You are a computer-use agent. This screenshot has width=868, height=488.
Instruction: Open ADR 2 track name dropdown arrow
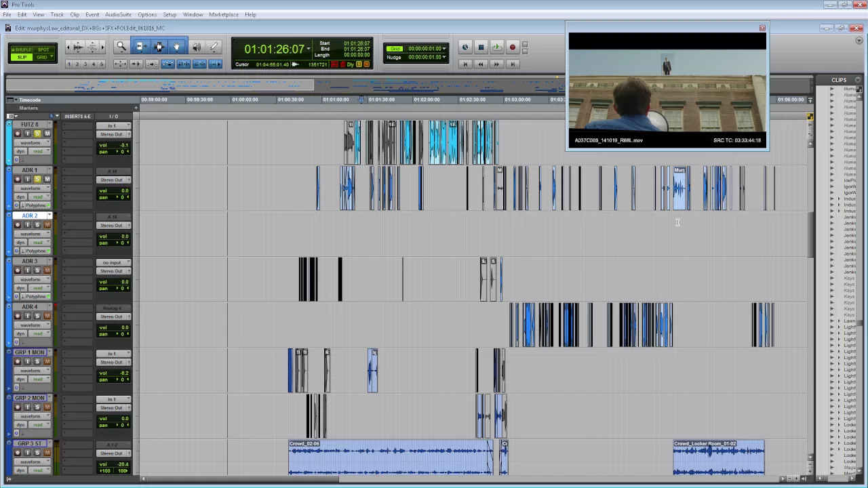(x=50, y=216)
